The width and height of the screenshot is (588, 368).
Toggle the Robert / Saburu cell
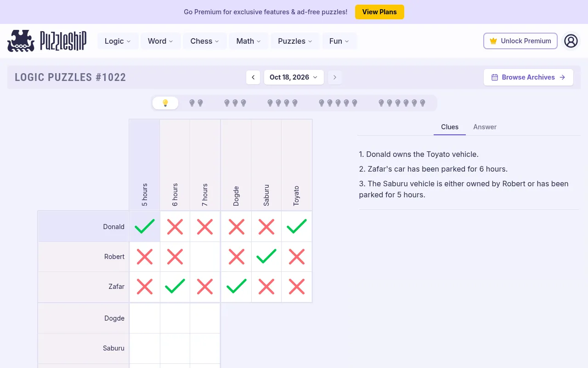[x=266, y=257]
